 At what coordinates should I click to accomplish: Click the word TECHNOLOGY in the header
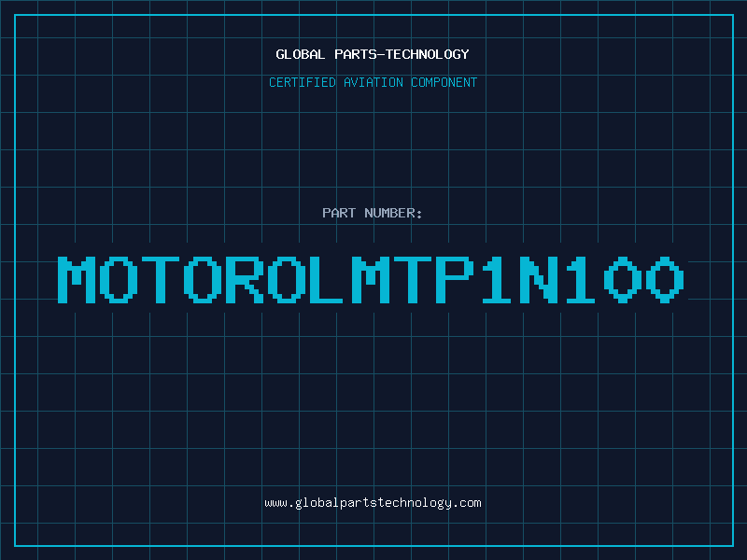click(x=428, y=54)
